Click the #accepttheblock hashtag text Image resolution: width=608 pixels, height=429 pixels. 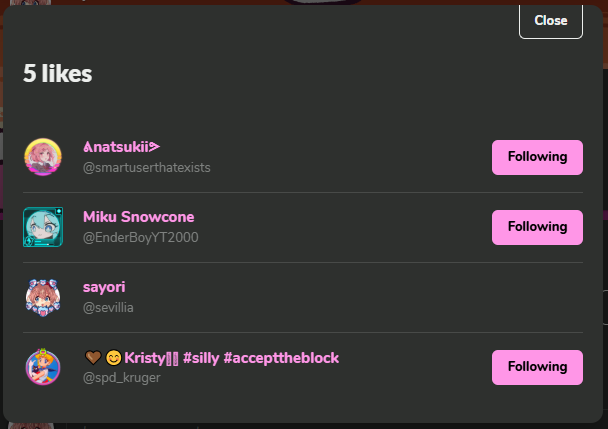pos(281,358)
